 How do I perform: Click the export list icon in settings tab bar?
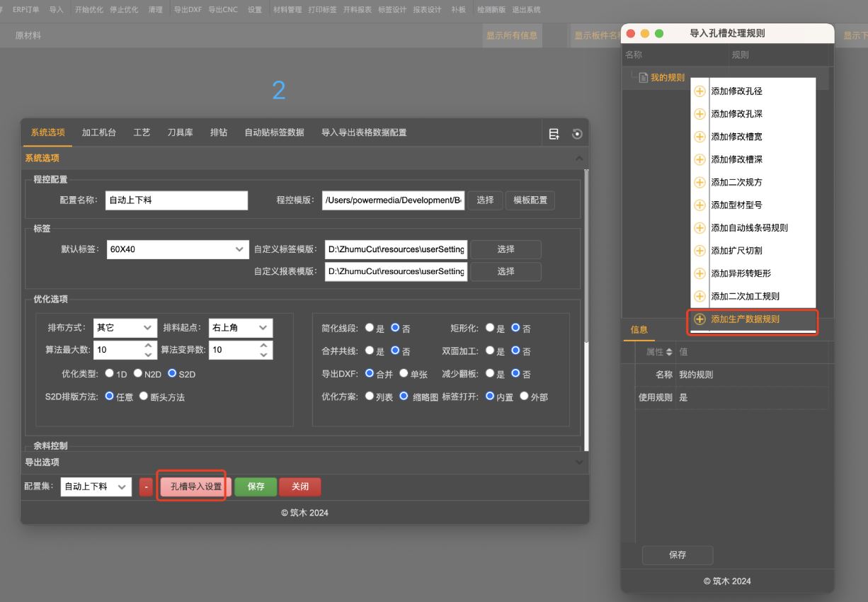coord(554,134)
